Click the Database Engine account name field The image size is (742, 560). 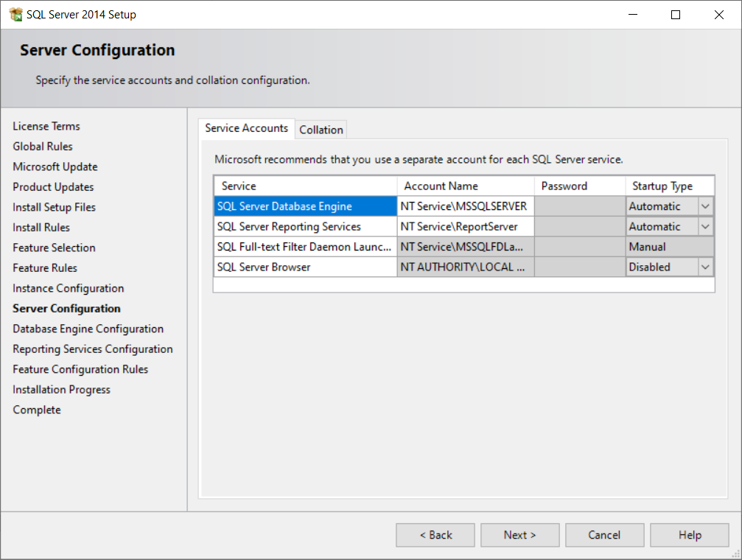tap(465, 206)
